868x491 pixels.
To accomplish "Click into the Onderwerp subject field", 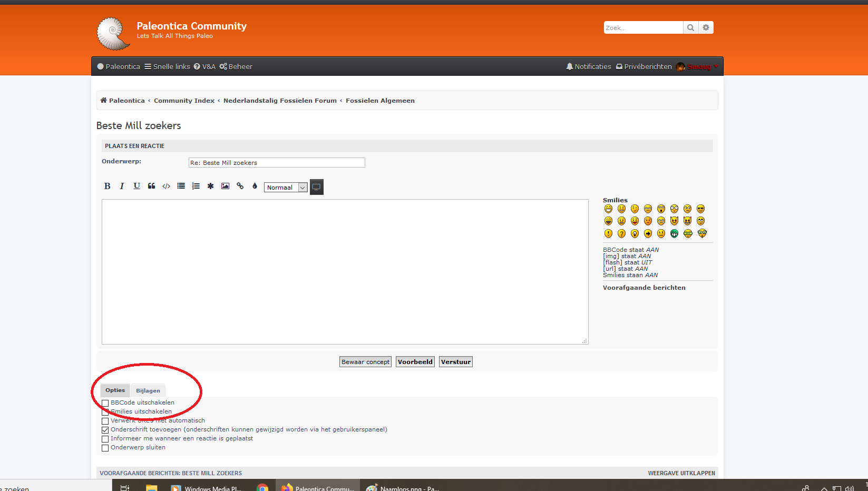I will (x=276, y=163).
